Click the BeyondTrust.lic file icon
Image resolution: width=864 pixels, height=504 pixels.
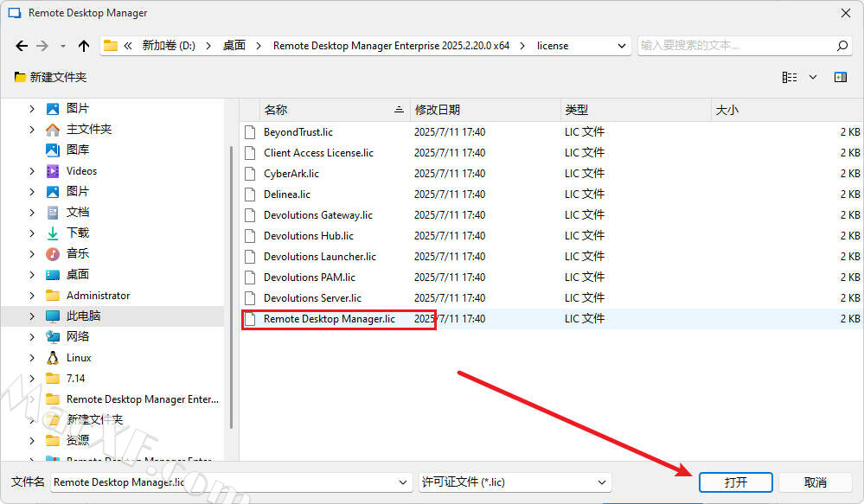pyautogui.click(x=250, y=132)
